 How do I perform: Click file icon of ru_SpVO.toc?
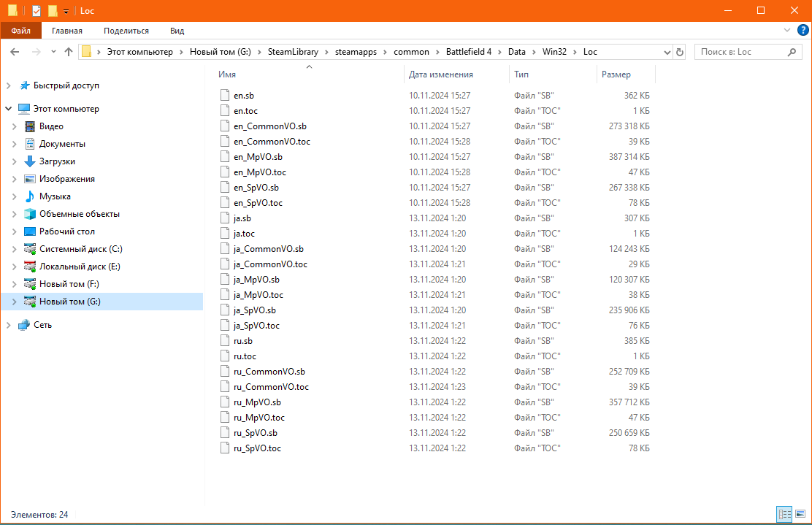[x=224, y=448]
